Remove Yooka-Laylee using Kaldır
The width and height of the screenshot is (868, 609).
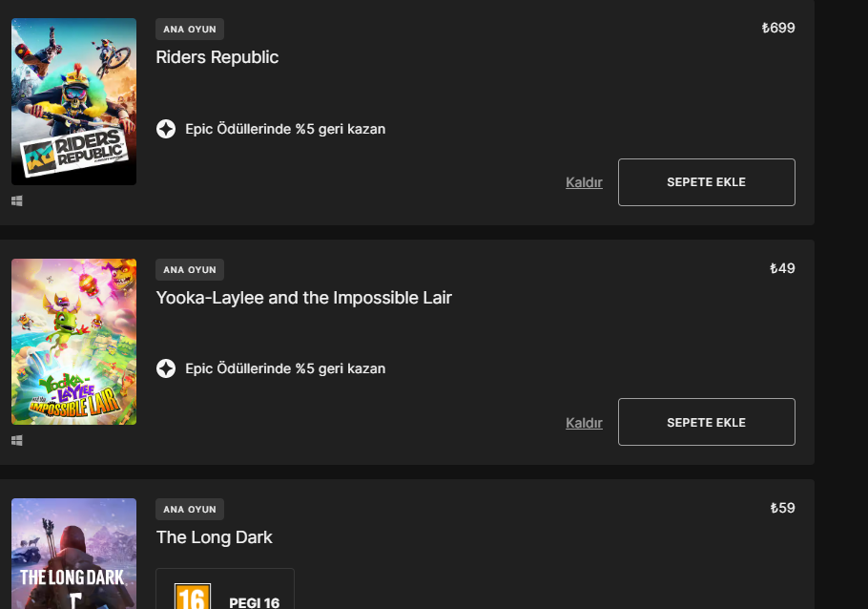click(584, 422)
